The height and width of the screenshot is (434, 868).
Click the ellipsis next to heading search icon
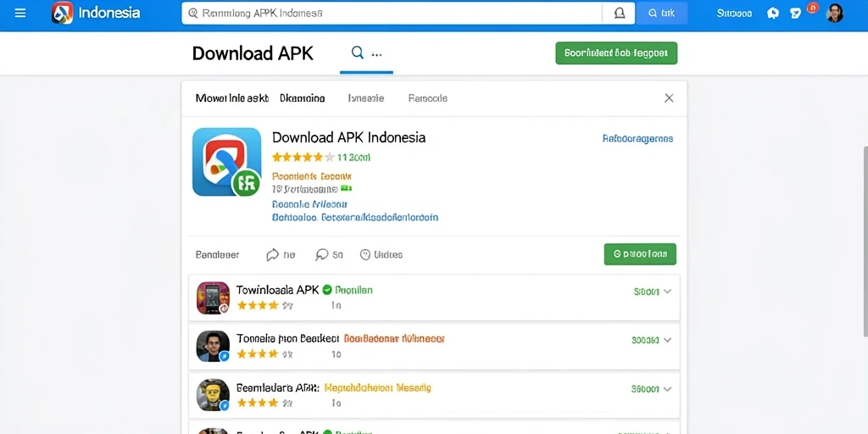(x=376, y=54)
